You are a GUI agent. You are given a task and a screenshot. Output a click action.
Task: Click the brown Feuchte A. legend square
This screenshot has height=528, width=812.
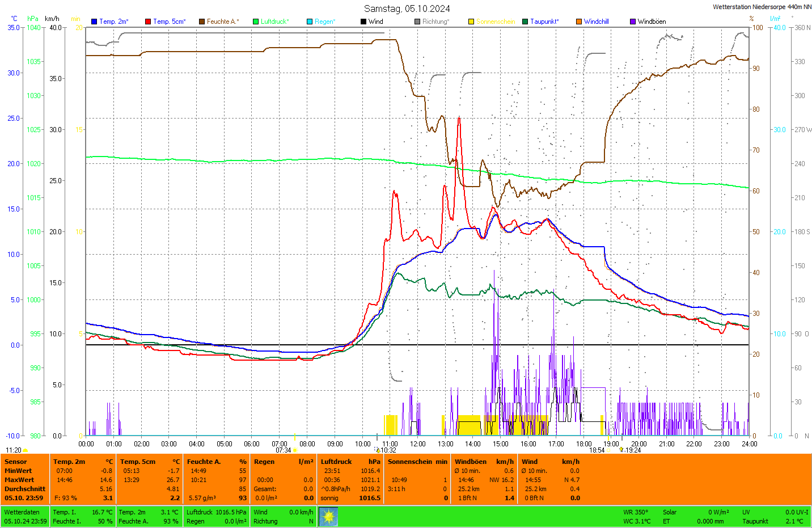click(x=202, y=22)
